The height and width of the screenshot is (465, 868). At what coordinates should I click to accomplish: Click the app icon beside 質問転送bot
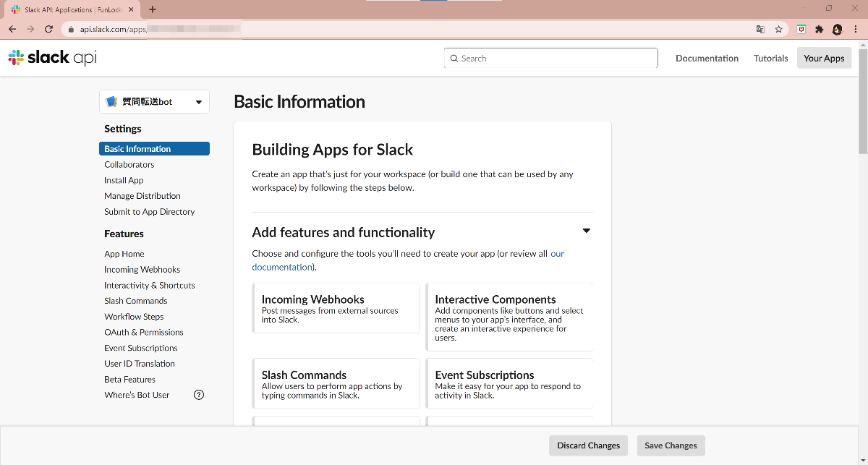pos(111,102)
